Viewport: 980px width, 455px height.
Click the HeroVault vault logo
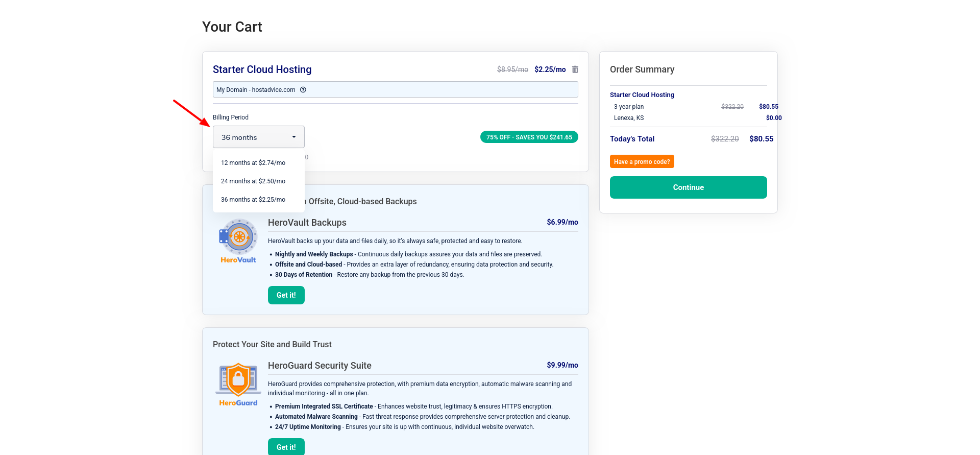238,241
